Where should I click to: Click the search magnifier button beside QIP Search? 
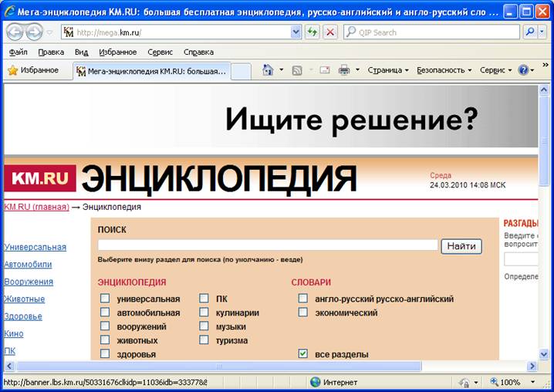[x=529, y=32]
